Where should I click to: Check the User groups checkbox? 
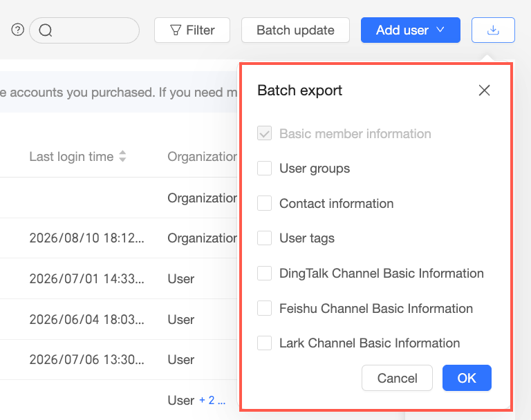[264, 168]
